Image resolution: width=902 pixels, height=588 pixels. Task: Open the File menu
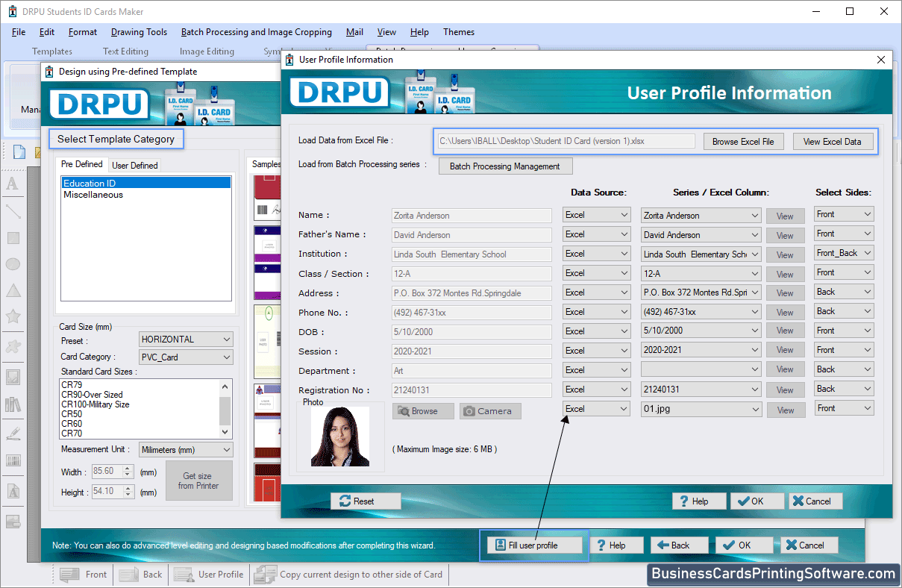click(x=19, y=32)
